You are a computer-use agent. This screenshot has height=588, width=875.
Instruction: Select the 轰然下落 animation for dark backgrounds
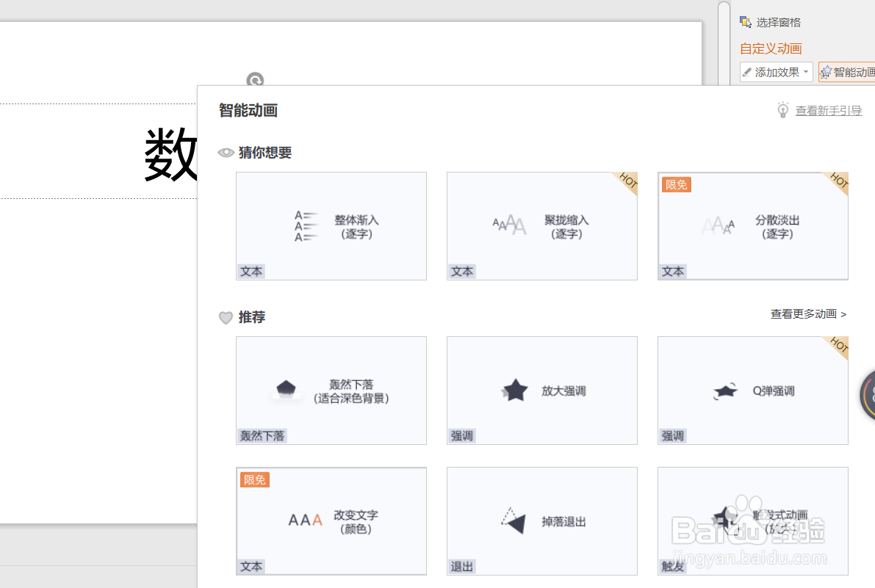(x=331, y=390)
